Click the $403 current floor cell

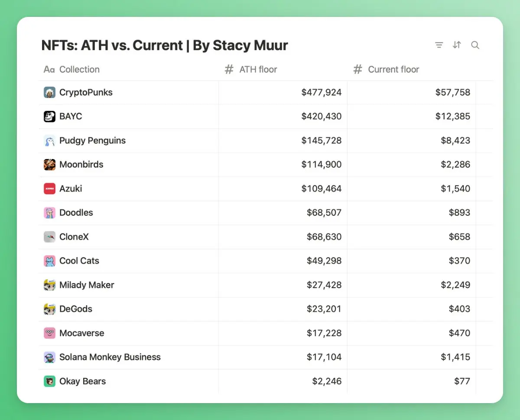tap(412, 309)
